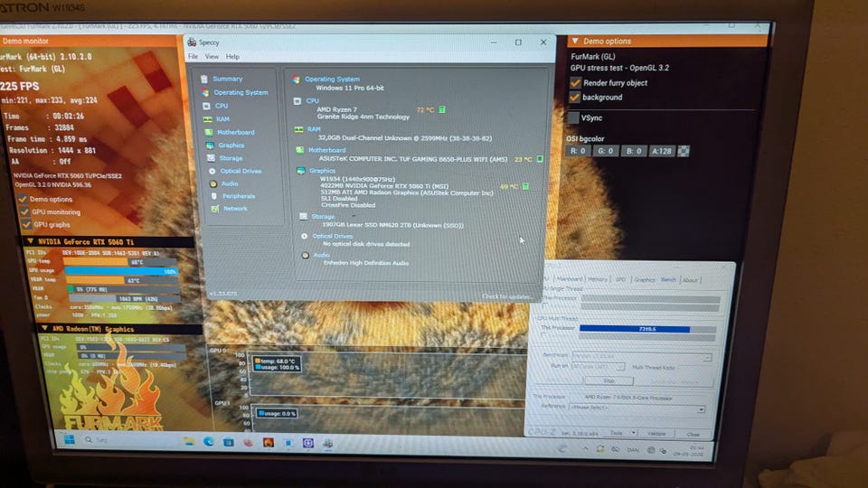868x488 pixels.
Task: Select Network in the Speccy sidebar
Action: 235,209
